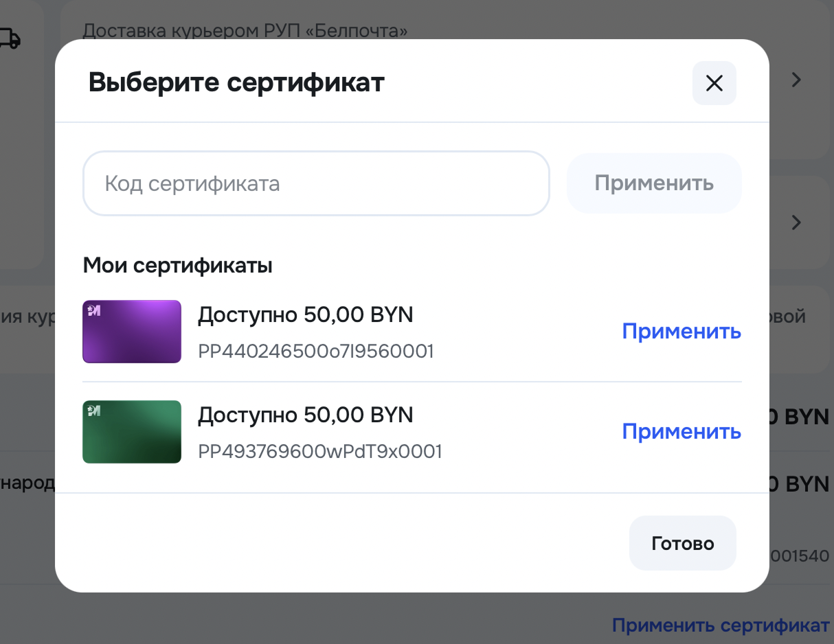The width and height of the screenshot is (834, 644).
Task: Click the 'Мои сертификаты' heading
Action: (178, 265)
